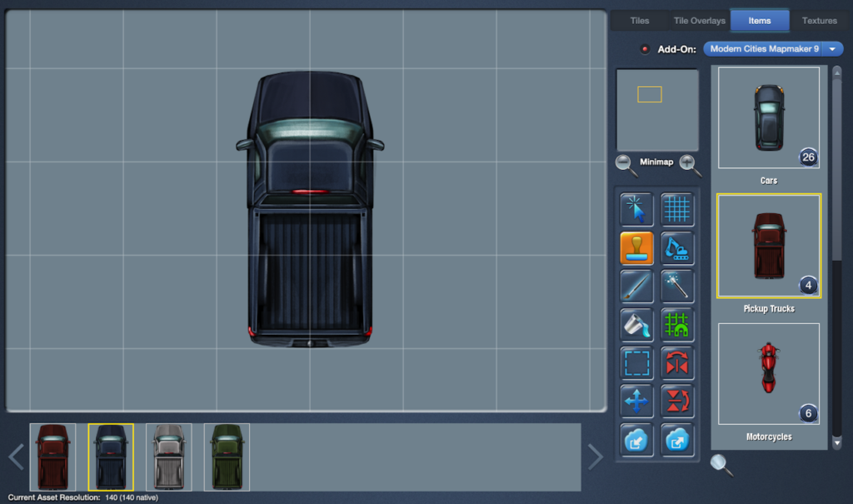Pick the paintbrush tool
The width and height of the screenshot is (853, 504).
636,287
